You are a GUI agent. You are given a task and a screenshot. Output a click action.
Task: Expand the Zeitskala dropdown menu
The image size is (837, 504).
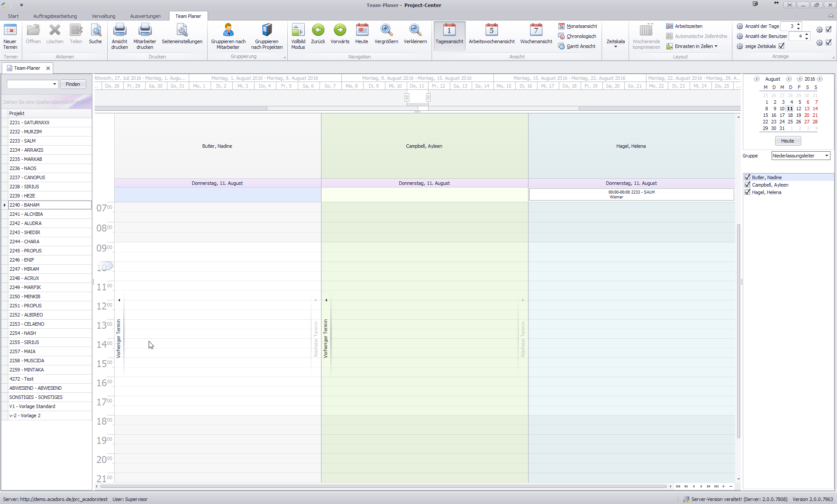[x=616, y=44]
